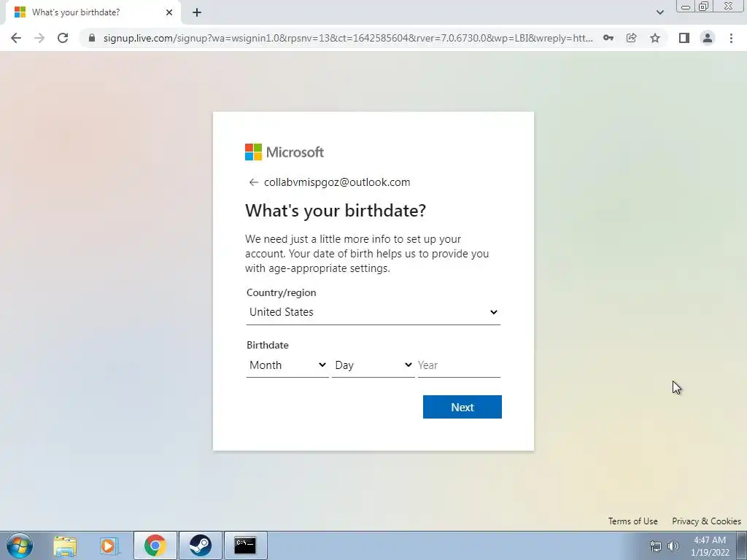Select the "What's your birthdate?" tab
747x560 pixels.
93,12
